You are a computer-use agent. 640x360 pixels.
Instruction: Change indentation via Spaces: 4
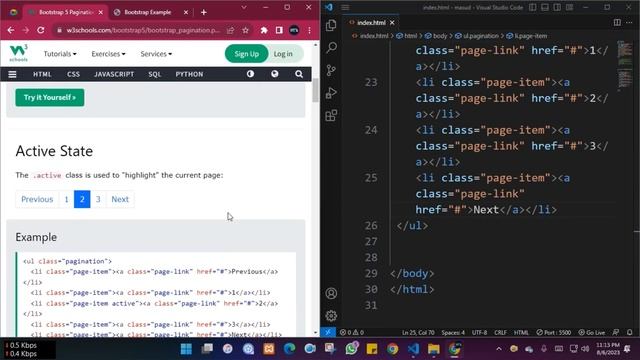pos(453,332)
